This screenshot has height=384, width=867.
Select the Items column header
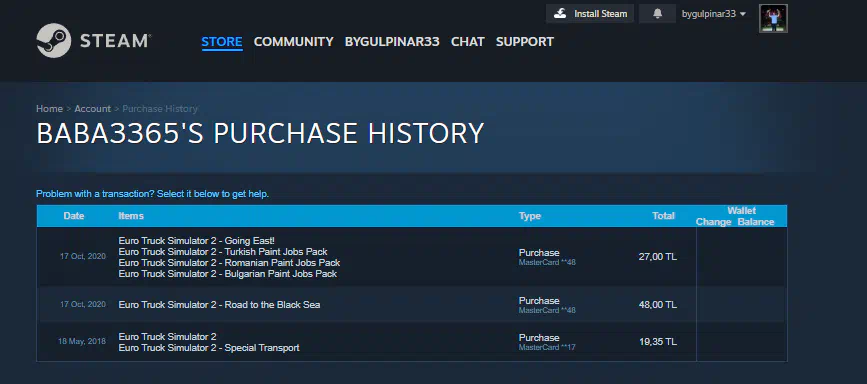(x=131, y=216)
